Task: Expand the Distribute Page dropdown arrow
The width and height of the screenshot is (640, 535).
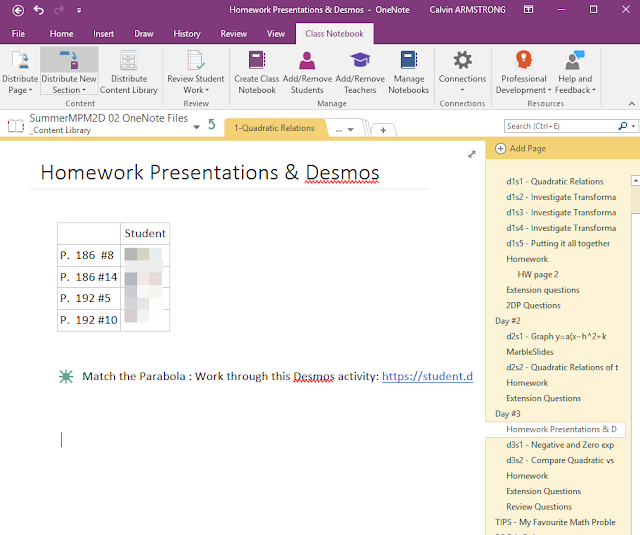Action: click(x=31, y=90)
